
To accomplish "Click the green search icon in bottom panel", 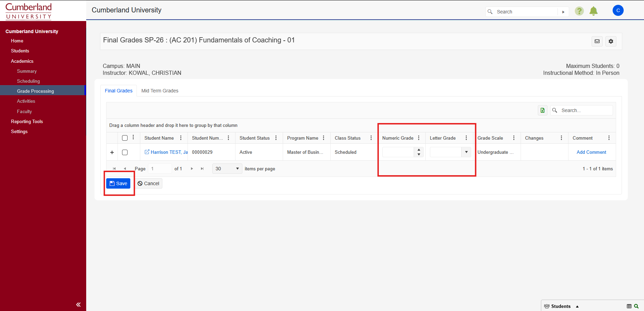I will [636, 306].
